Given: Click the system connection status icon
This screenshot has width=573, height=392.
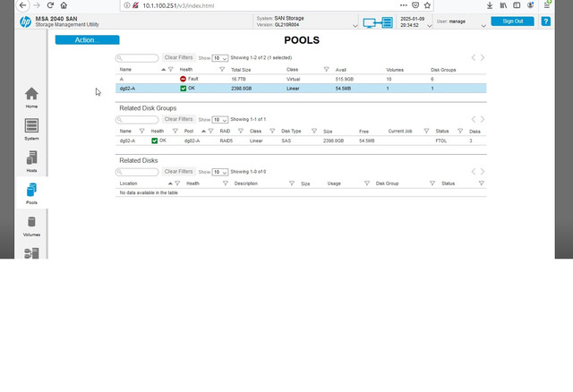Looking at the screenshot, I should [378, 22].
